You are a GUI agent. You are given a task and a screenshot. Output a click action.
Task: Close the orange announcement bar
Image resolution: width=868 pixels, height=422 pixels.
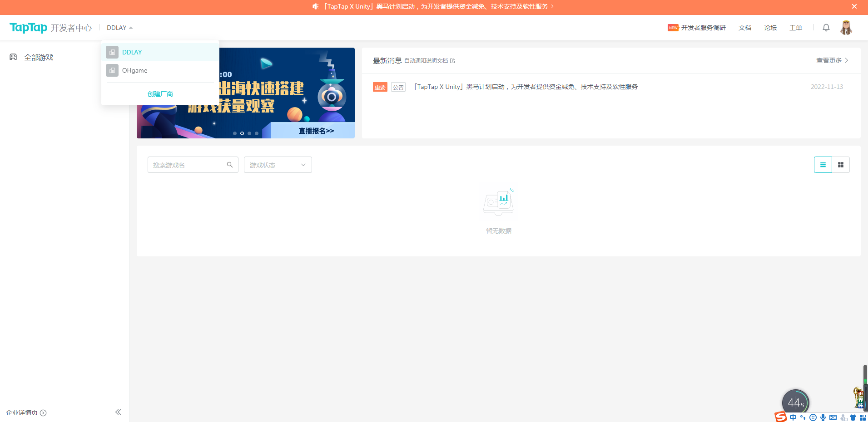click(x=854, y=6)
